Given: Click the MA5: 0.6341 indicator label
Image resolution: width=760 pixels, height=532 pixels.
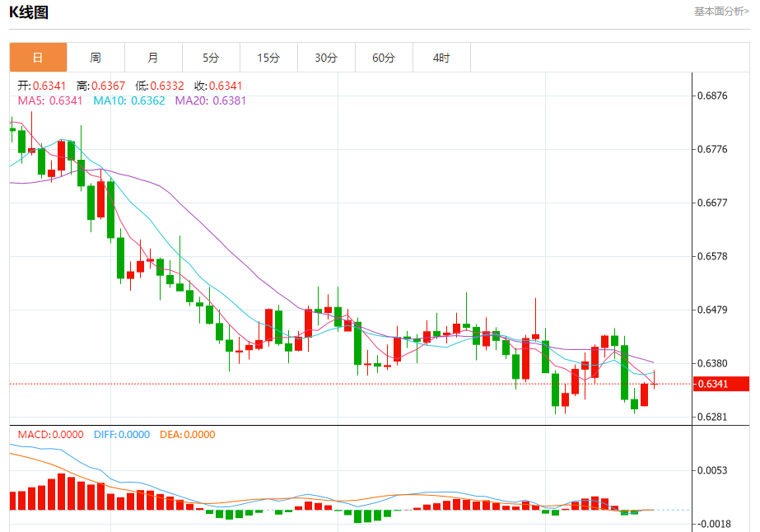Looking at the screenshot, I should pyautogui.click(x=50, y=100).
